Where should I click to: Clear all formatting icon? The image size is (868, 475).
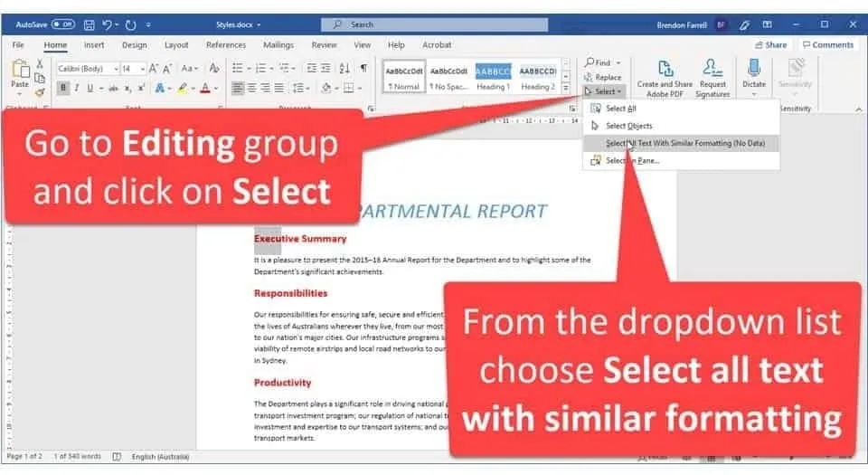[213, 69]
